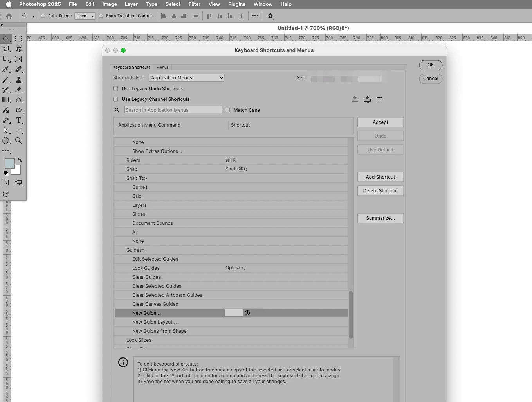Select the Pen tool
Image resolution: width=532 pixels, height=402 pixels.
click(x=5, y=120)
